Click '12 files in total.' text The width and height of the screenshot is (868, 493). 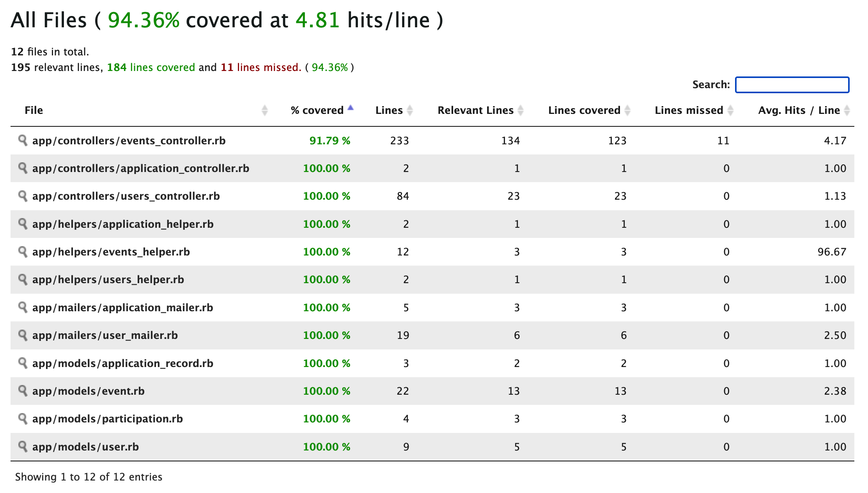click(x=50, y=52)
